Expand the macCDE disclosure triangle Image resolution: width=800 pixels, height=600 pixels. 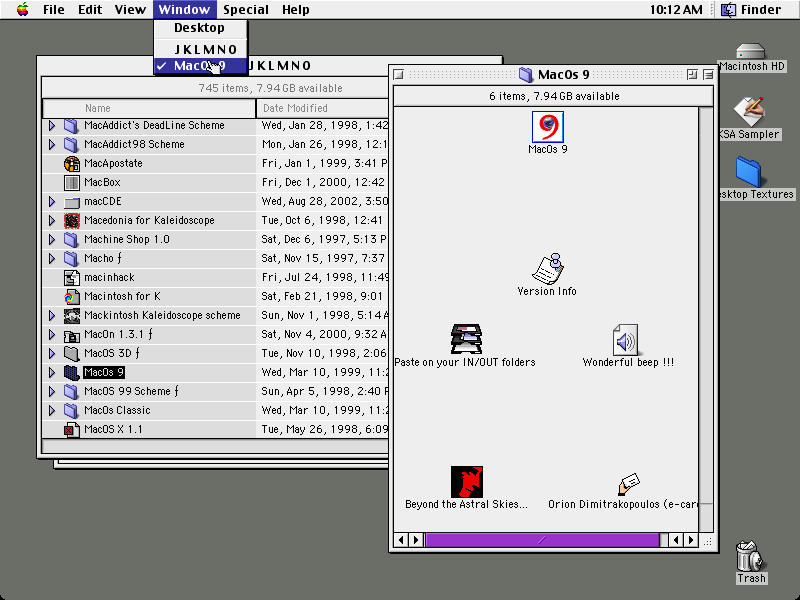click(x=52, y=202)
